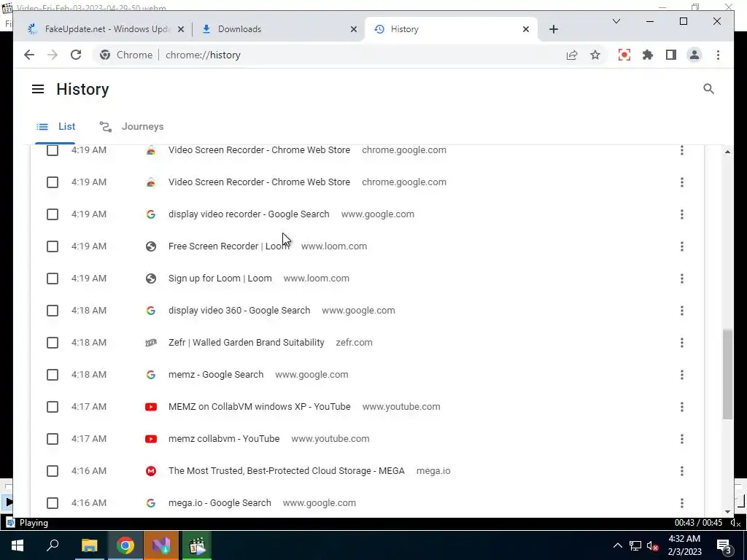
Task: Open MEMZ on CollabVM windows XP link
Action: (259, 407)
